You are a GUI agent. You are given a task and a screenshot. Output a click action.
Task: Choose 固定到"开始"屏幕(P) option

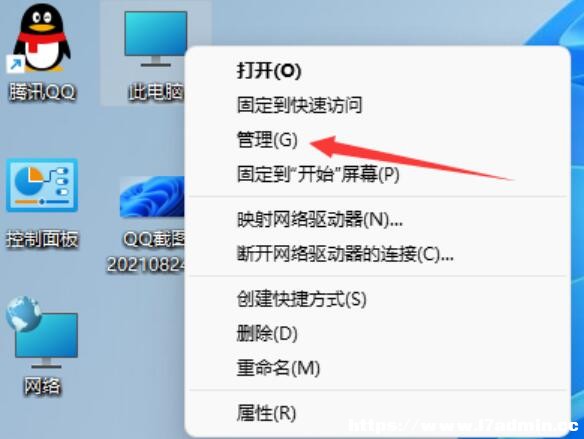(318, 174)
